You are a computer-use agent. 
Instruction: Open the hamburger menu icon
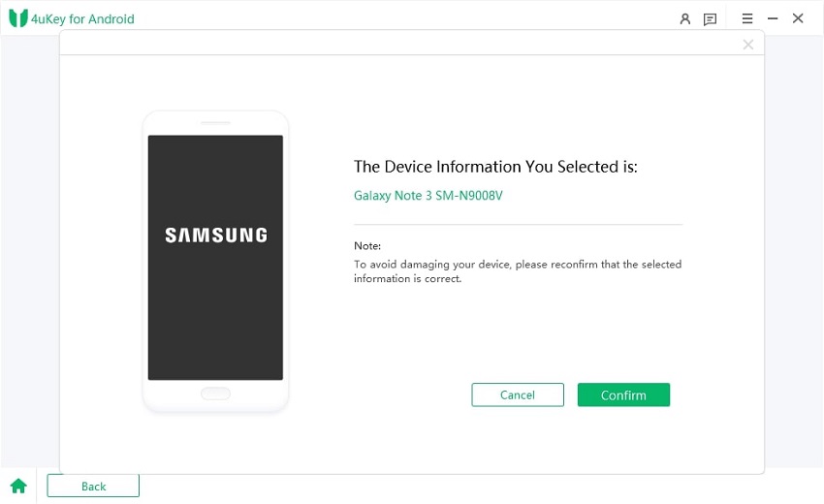(747, 18)
